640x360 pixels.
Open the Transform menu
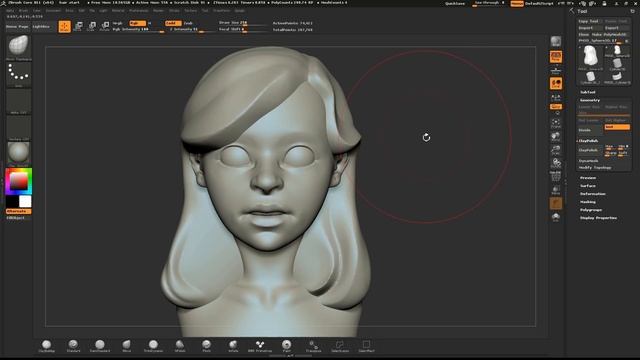click(x=222, y=11)
